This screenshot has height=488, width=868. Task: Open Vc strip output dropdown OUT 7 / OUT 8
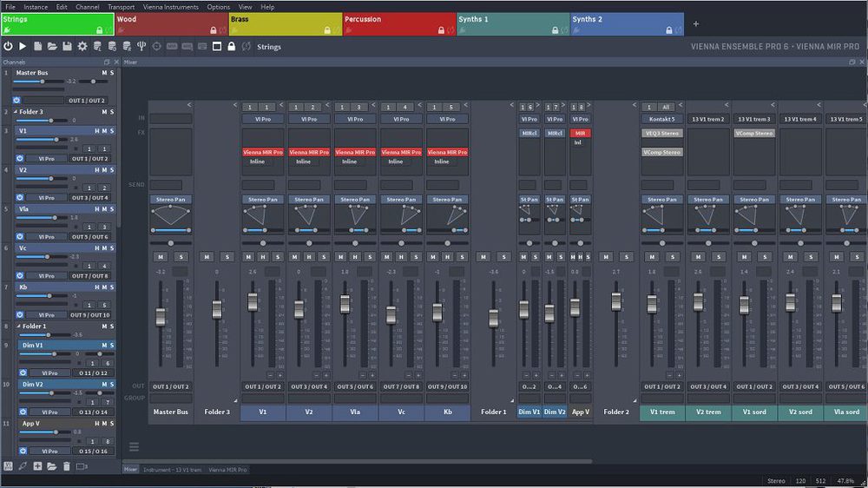401,386
